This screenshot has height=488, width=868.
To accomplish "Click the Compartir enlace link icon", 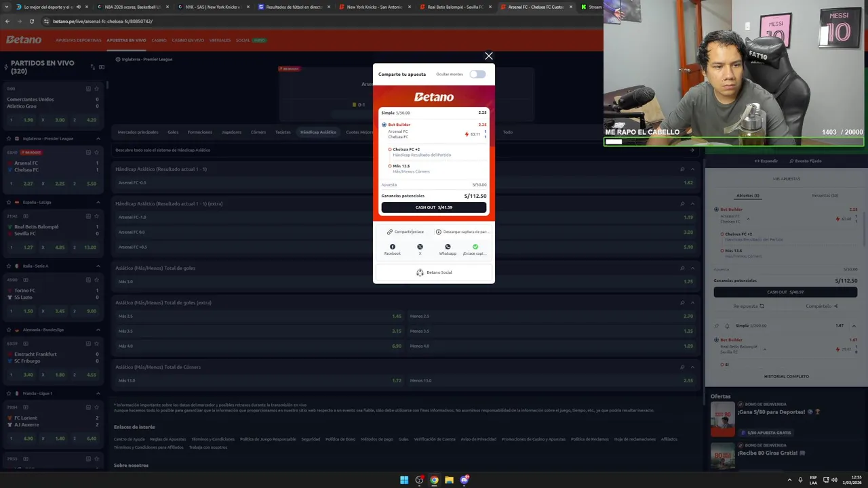I will [x=390, y=232].
